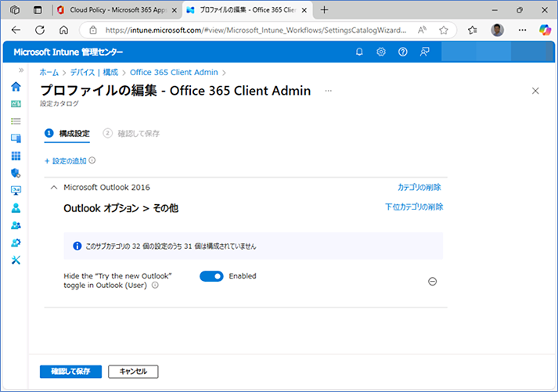Switch to Cloud Policy browser tab

click(117, 10)
